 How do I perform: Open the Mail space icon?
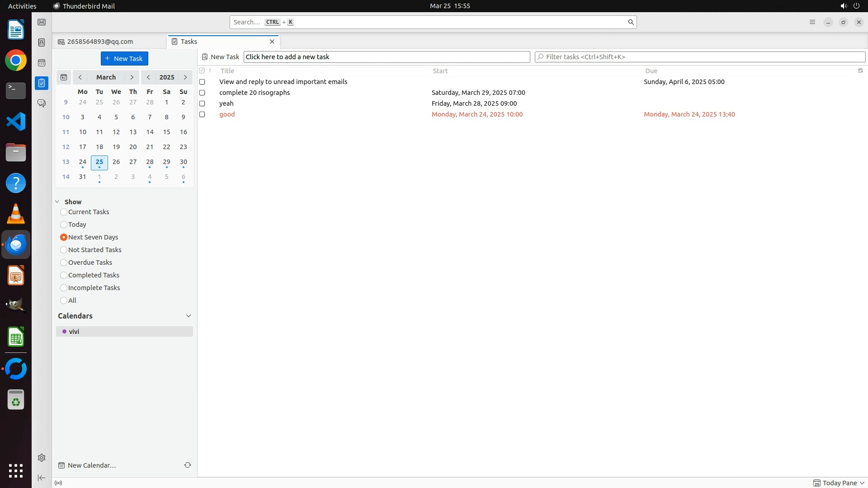click(42, 22)
